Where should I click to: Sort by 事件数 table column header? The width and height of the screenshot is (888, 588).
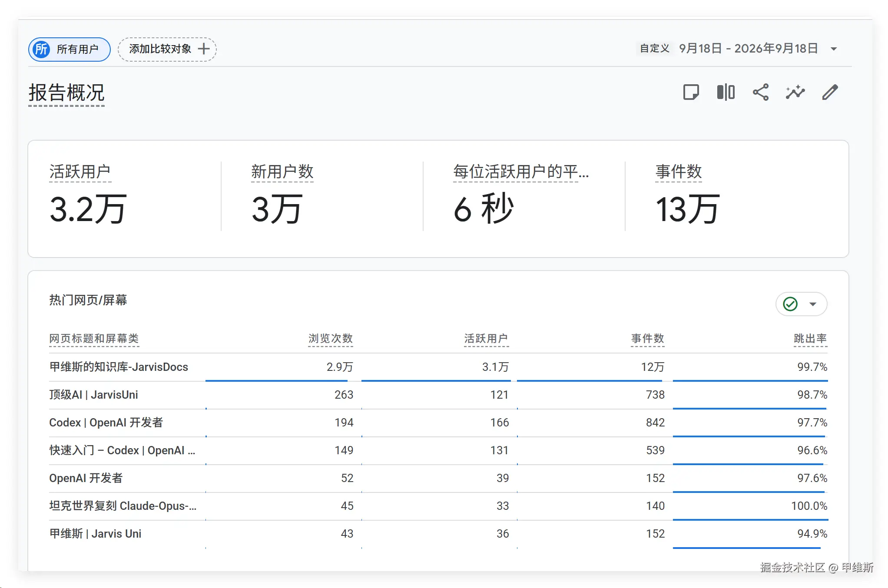(648, 339)
